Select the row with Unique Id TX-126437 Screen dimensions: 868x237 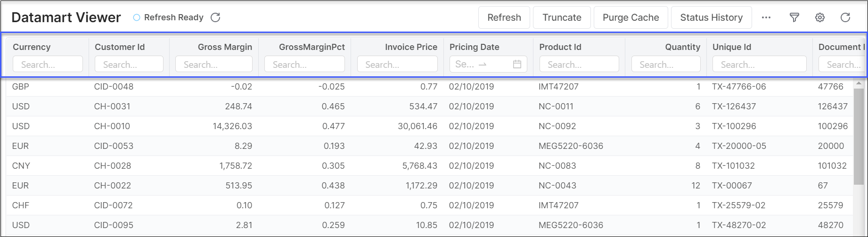point(734,106)
